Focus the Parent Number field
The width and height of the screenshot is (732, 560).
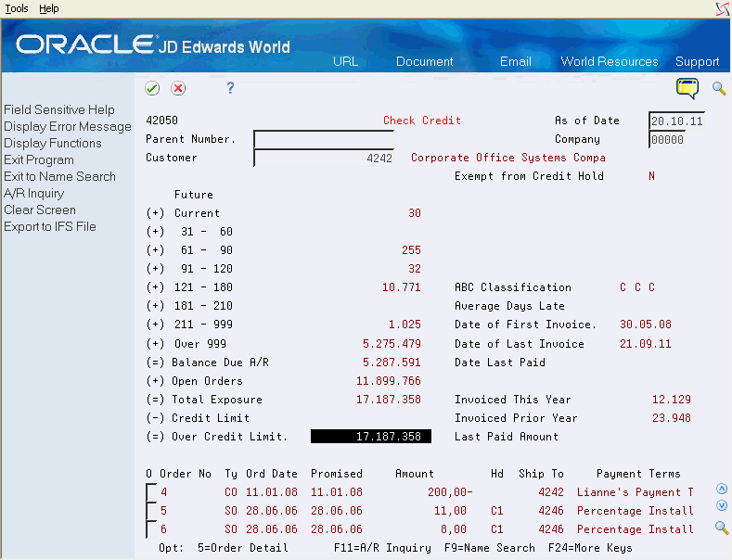(x=324, y=139)
